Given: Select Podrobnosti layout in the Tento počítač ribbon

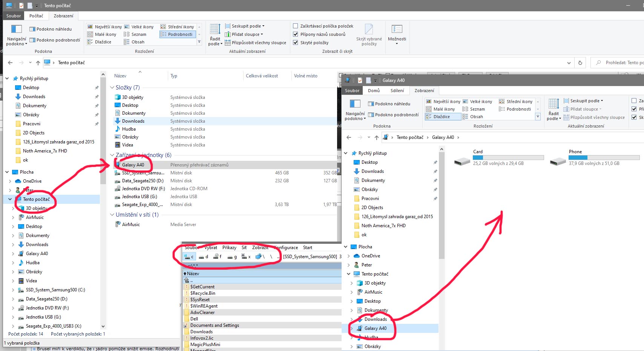Looking at the screenshot, I should click(177, 34).
